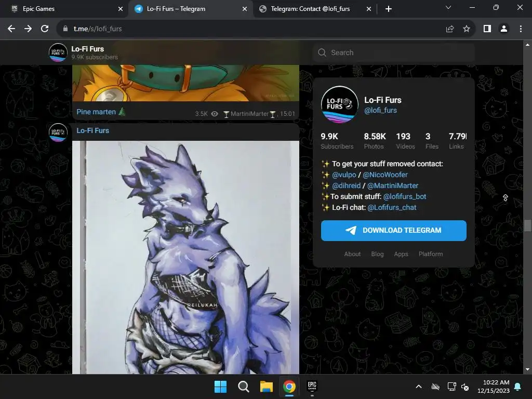
Task: Go back to the previous page
Action: (11, 29)
